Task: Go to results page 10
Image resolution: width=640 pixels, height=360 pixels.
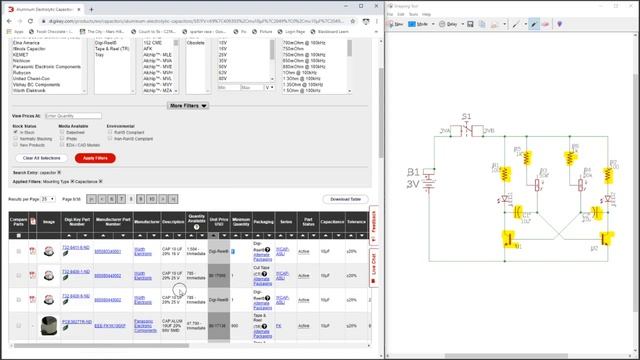Action: 151,199
